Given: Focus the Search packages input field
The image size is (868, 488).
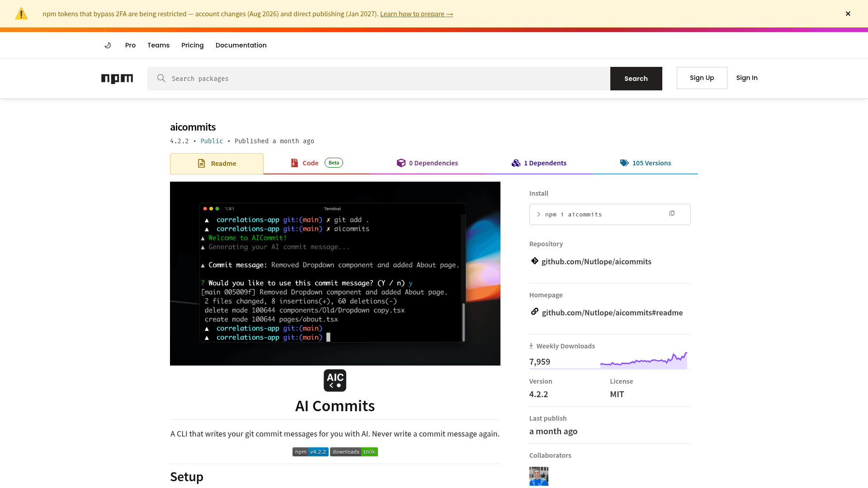Looking at the screenshot, I should [379, 79].
